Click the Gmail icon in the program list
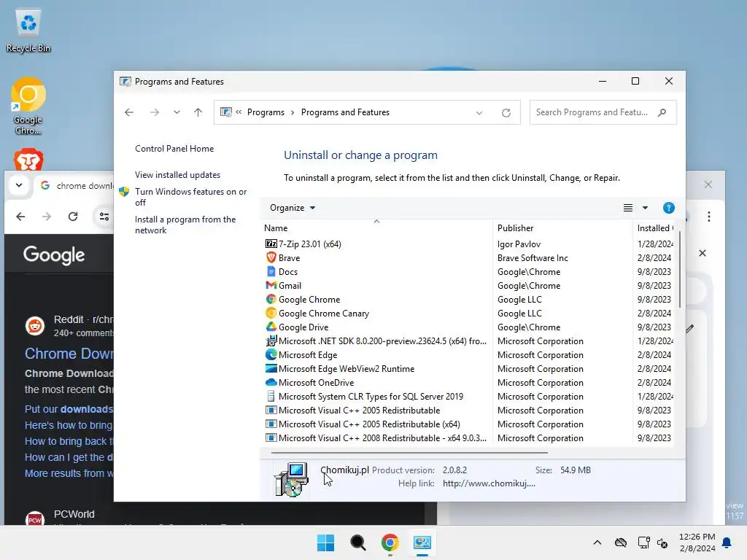The height and width of the screenshot is (560, 747). (271, 285)
